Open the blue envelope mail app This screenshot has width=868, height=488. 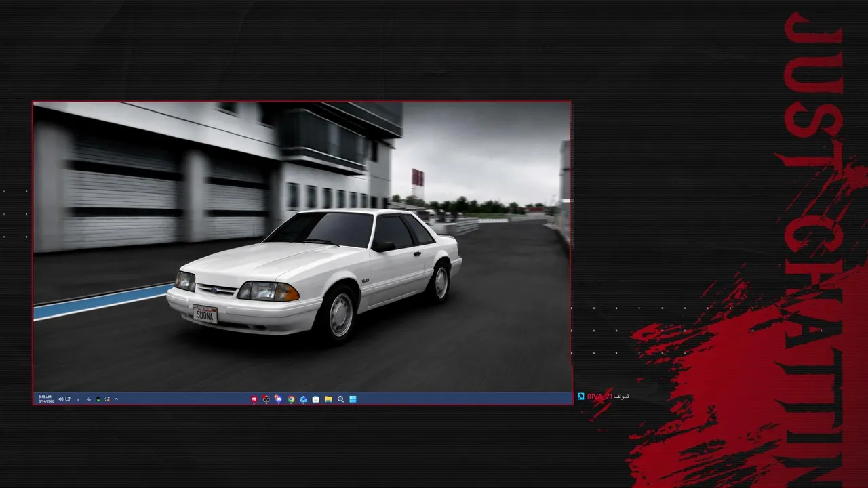(303, 399)
